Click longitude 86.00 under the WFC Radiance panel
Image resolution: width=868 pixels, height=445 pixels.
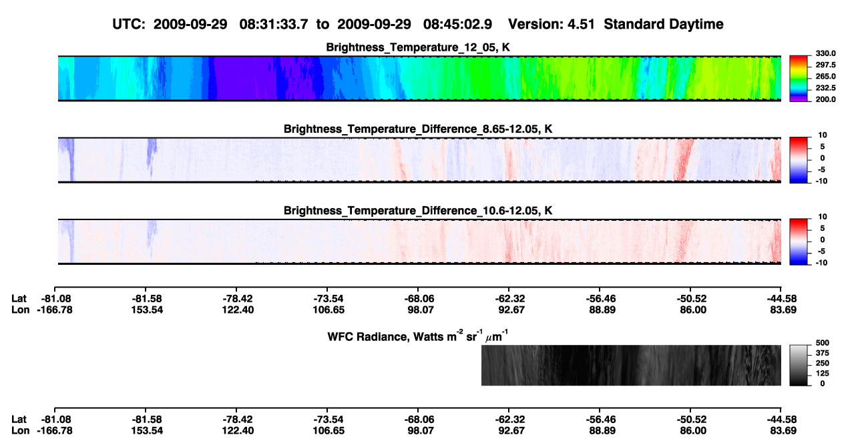coord(690,430)
